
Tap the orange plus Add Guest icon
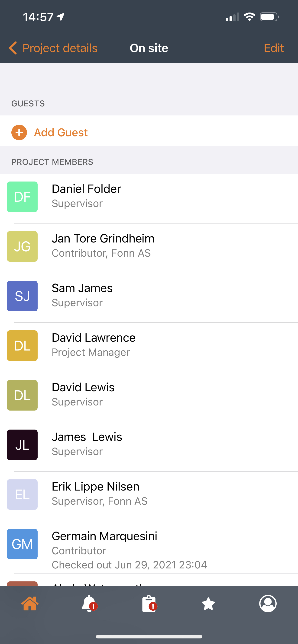click(x=19, y=133)
